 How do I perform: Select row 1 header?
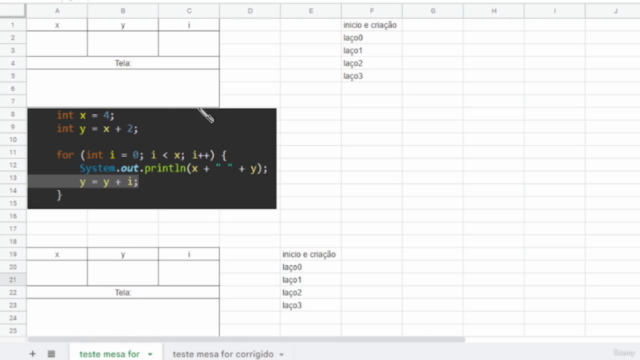pos(13,25)
